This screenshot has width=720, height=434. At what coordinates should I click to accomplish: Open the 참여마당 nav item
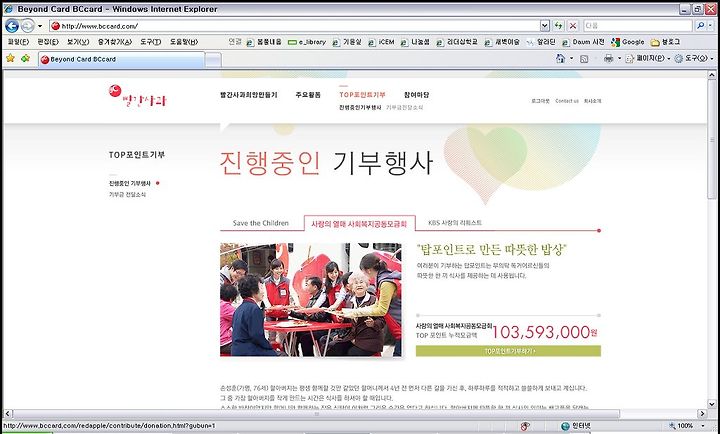pos(416,95)
